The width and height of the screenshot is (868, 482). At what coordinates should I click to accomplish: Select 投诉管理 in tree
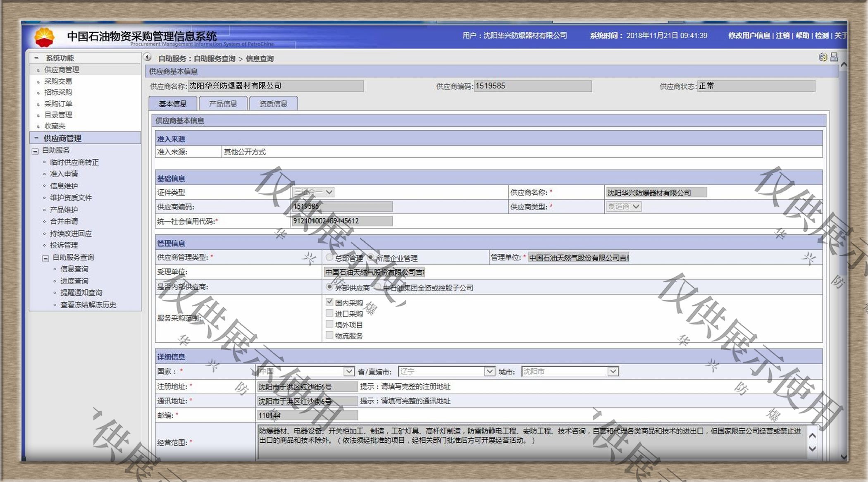(x=64, y=245)
